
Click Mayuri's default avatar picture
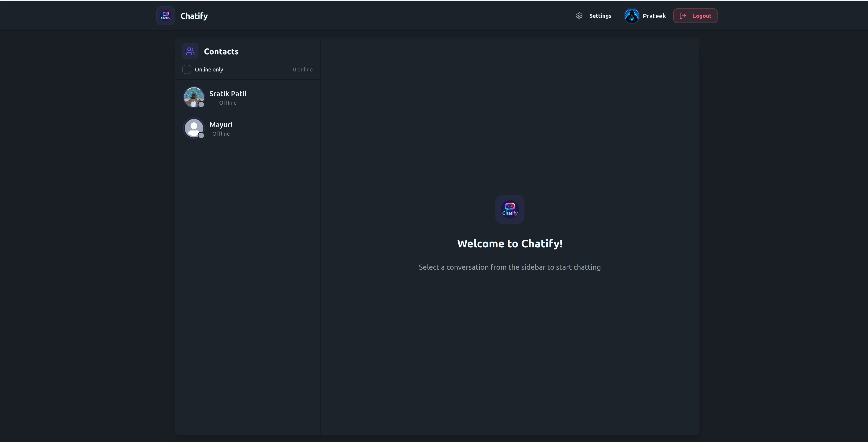pos(194,128)
